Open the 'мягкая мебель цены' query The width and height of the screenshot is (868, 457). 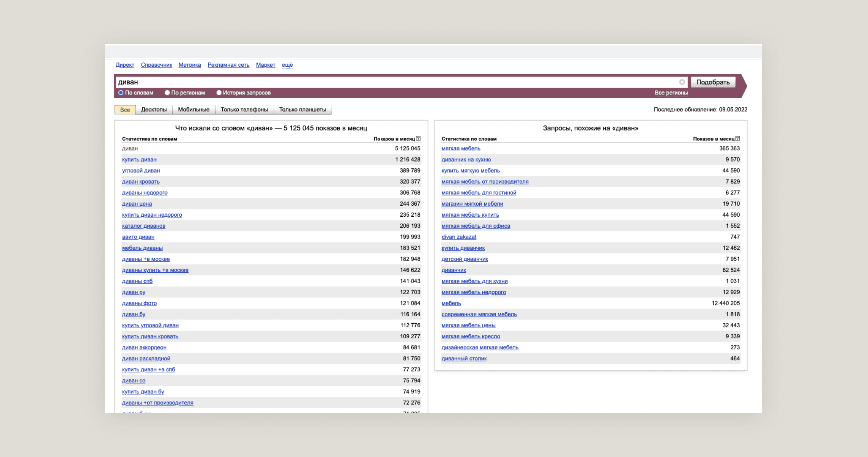[x=469, y=325]
